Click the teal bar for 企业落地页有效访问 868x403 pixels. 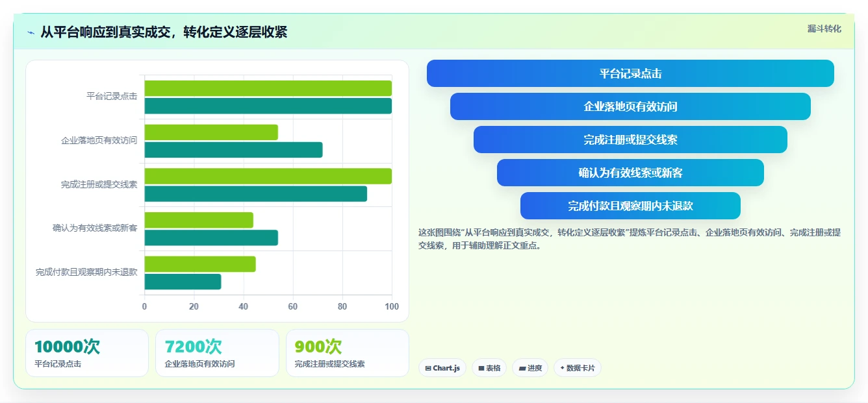click(x=233, y=150)
